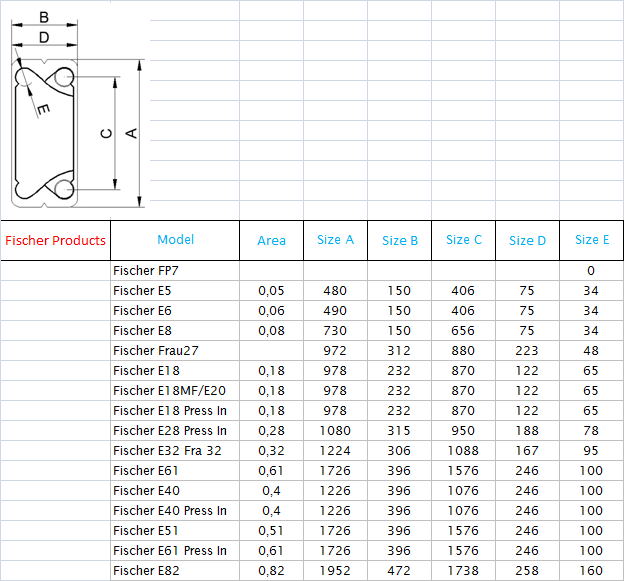Select Size C 1088 in E32 Fra 32 row
This screenshot has width=624, height=581.
[464, 450]
